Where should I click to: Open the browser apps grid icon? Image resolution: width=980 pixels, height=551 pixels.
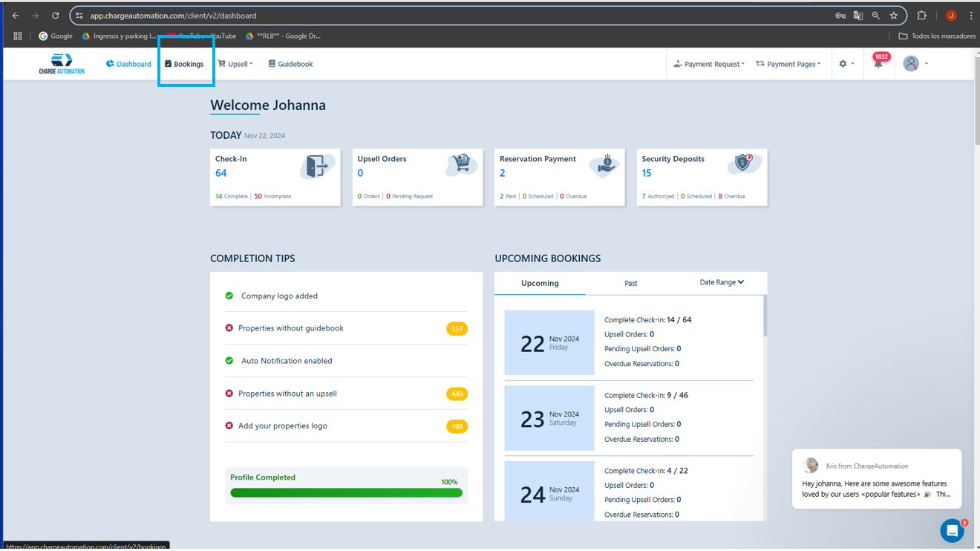click(18, 36)
